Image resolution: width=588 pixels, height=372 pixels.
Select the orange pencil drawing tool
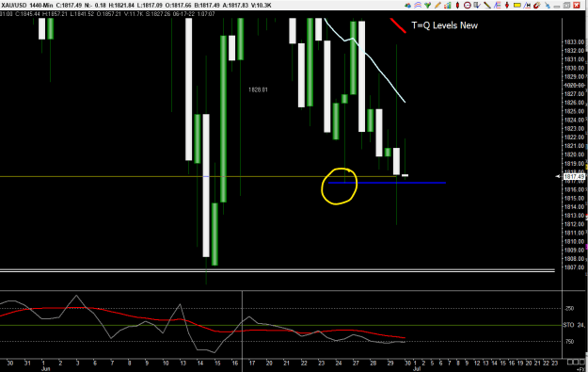click(437, 6)
